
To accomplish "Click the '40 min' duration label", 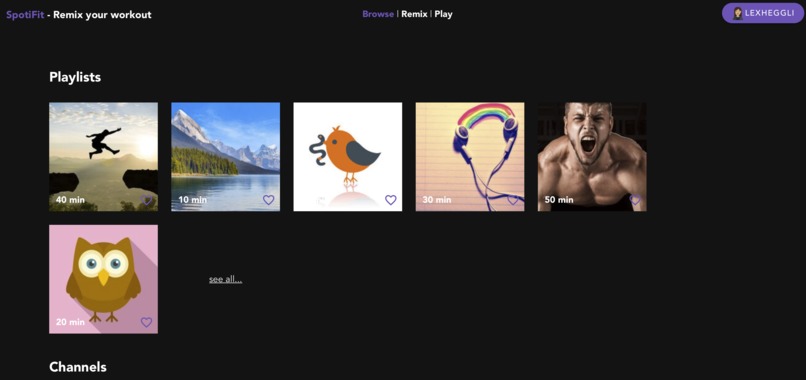I will [70, 200].
